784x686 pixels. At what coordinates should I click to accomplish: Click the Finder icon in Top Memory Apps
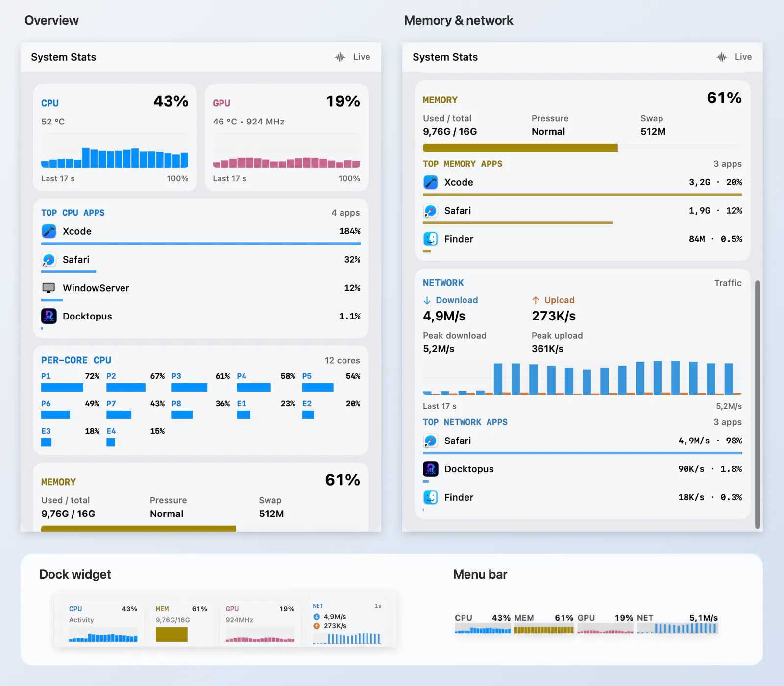point(431,239)
